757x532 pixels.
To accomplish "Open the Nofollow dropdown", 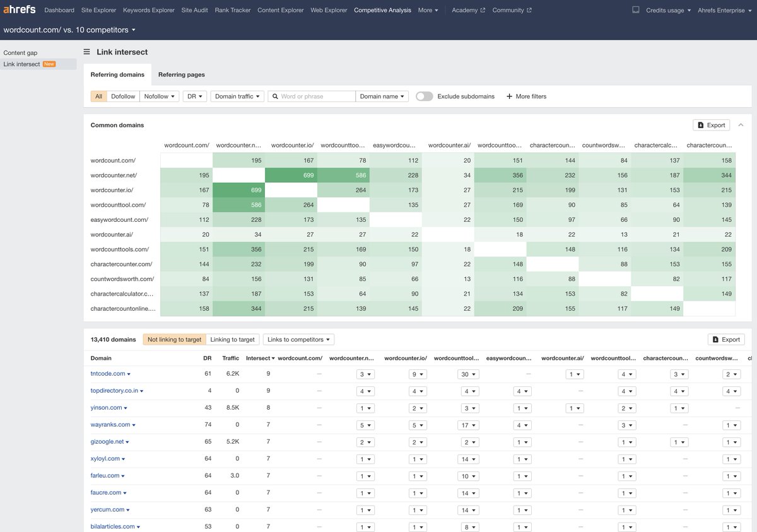I will tap(160, 96).
